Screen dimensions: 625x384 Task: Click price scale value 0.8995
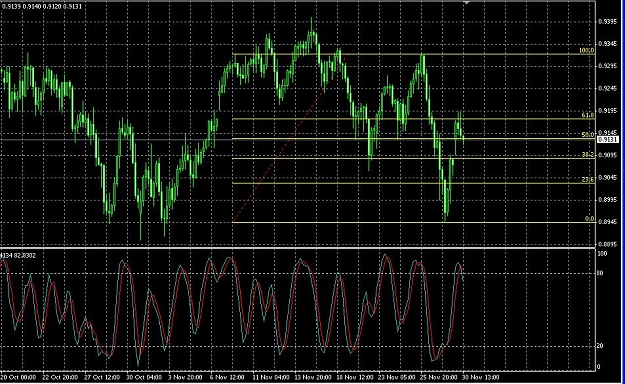608,200
